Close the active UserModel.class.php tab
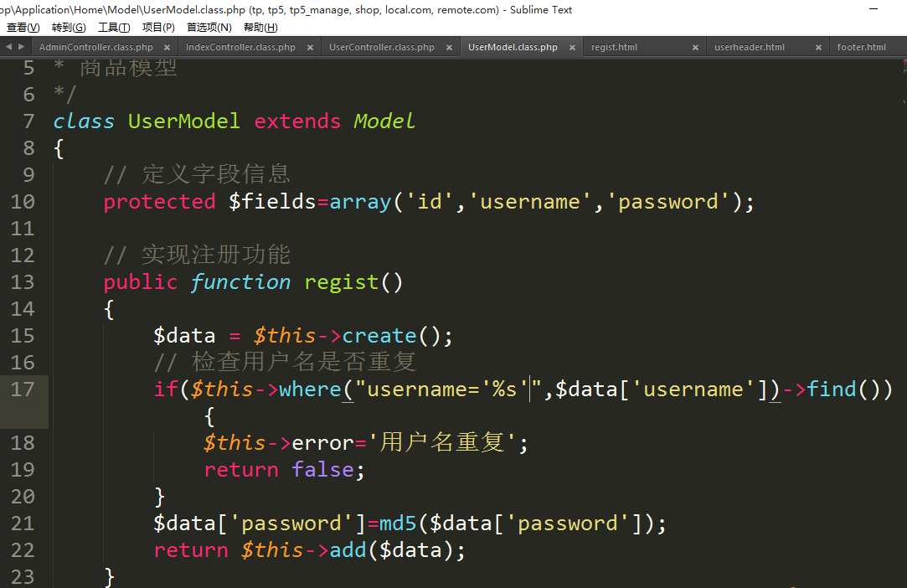This screenshot has width=907, height=588. click(573, 48)
